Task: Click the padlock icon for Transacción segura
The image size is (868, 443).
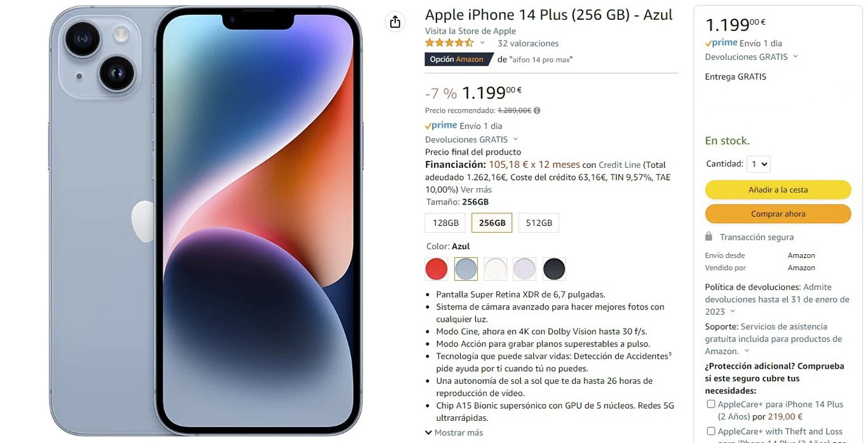Action: [x=709, y=236]
